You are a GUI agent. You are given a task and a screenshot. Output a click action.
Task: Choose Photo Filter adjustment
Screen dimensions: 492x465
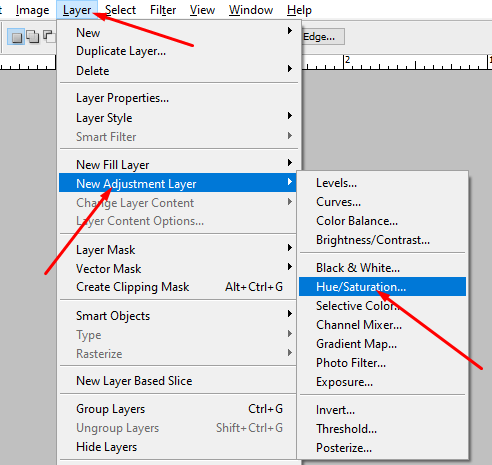point(382,363)
